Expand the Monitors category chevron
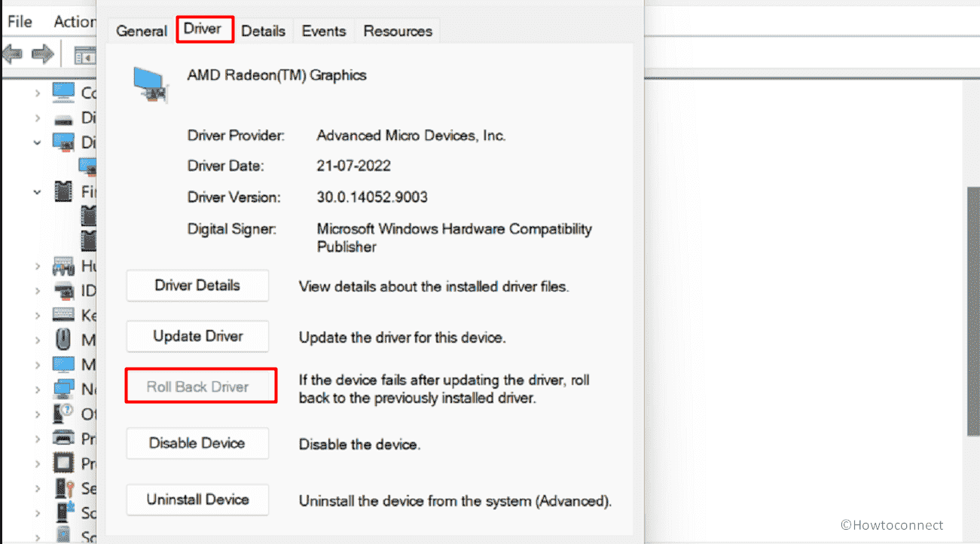The height and width of the screenshot is (544, 980). click(x=37, y=365)
